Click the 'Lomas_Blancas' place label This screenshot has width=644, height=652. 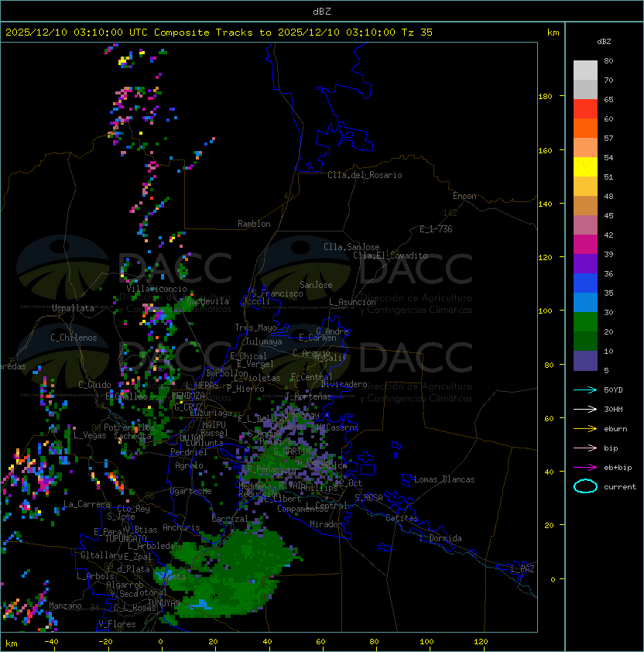pyautogui.click(x=444, y=479)
